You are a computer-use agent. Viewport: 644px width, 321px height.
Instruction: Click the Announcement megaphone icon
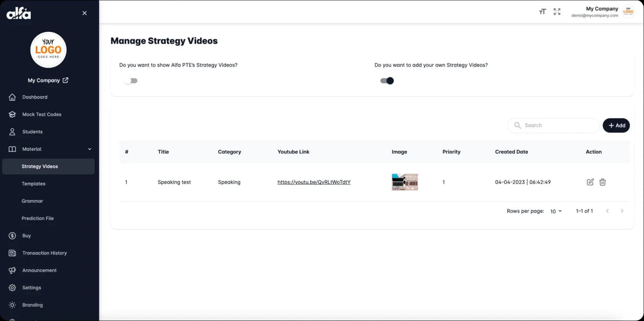[x=12, y=270]
